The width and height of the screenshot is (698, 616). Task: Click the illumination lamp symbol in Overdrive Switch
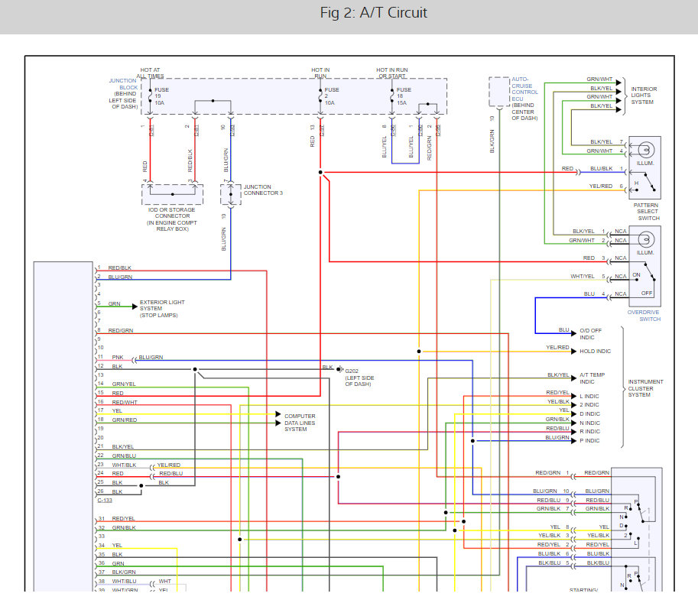pos(646,240)
